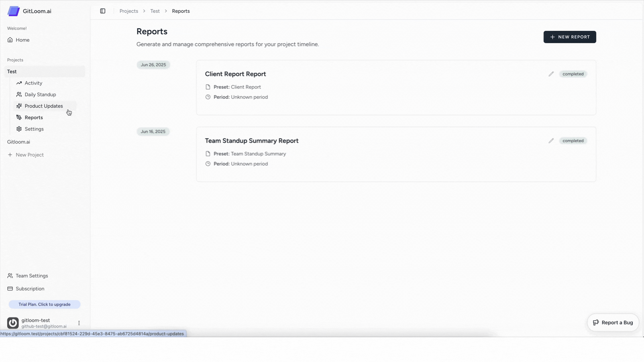Create a new report

point(570,37)
